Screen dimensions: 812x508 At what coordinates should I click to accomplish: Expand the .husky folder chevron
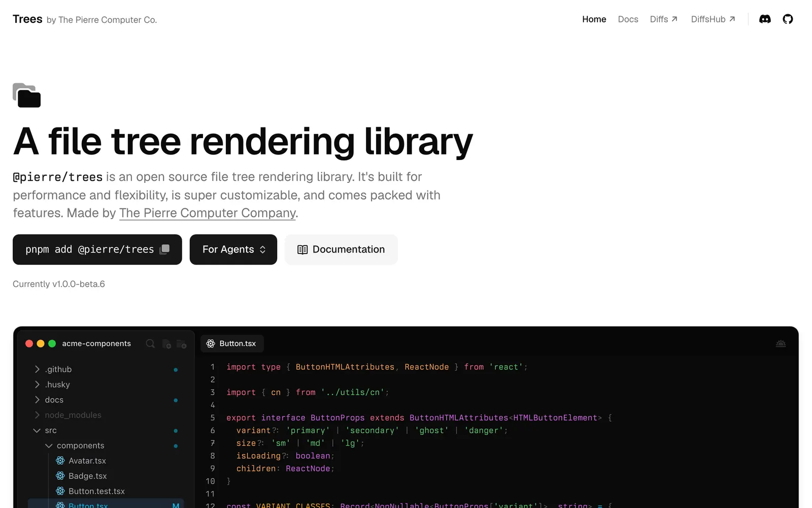click(37, 385)
